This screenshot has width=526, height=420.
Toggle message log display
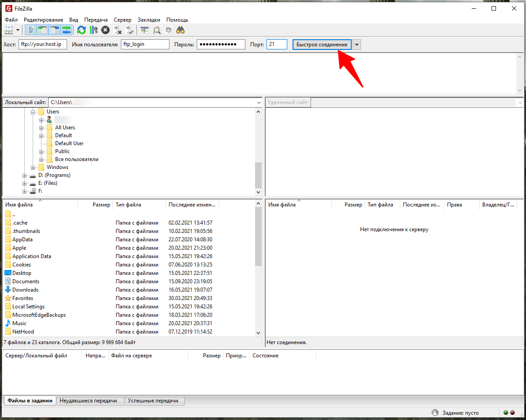[31, 30]
